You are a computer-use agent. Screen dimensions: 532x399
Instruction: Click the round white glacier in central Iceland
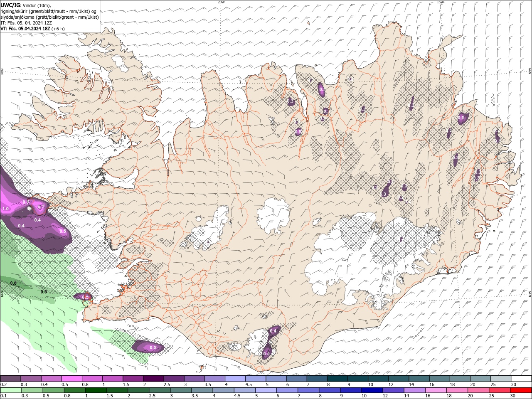point(273,215)
